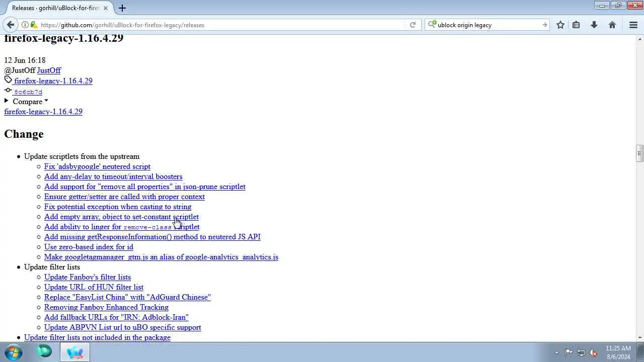Open json-prune scriptlet remove all properties link
Viewport: 644px width, 362px height.
[145, 187]
